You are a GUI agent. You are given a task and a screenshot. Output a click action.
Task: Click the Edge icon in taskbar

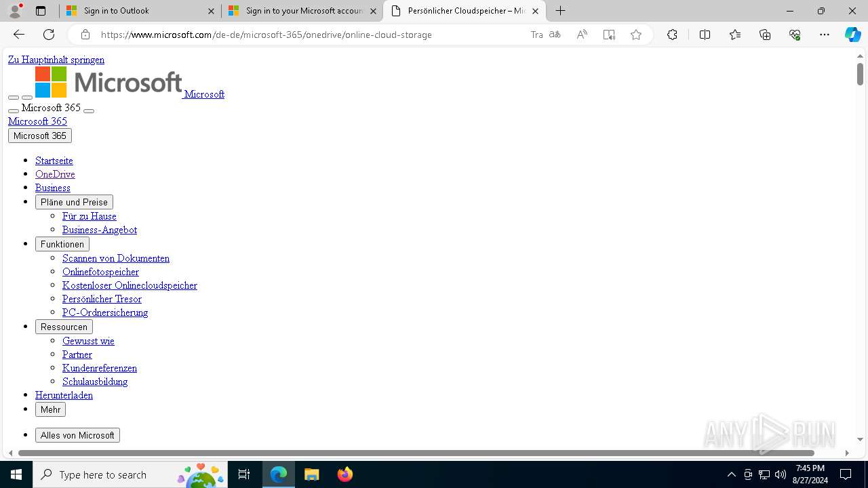click(x=279, y=474)
